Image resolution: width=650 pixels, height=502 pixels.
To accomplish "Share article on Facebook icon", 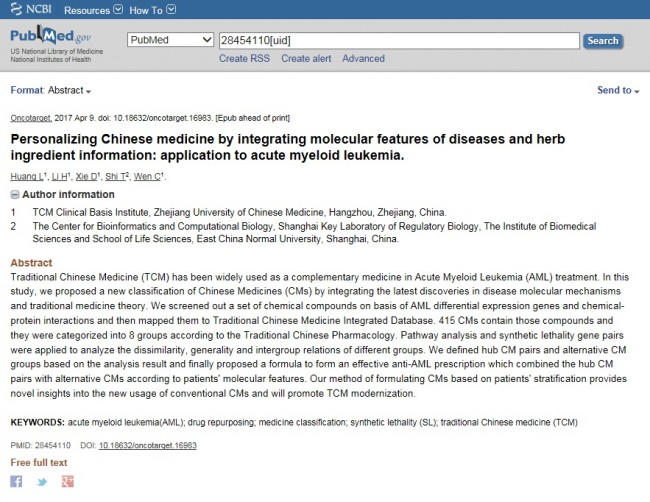I will click(16, 481).
